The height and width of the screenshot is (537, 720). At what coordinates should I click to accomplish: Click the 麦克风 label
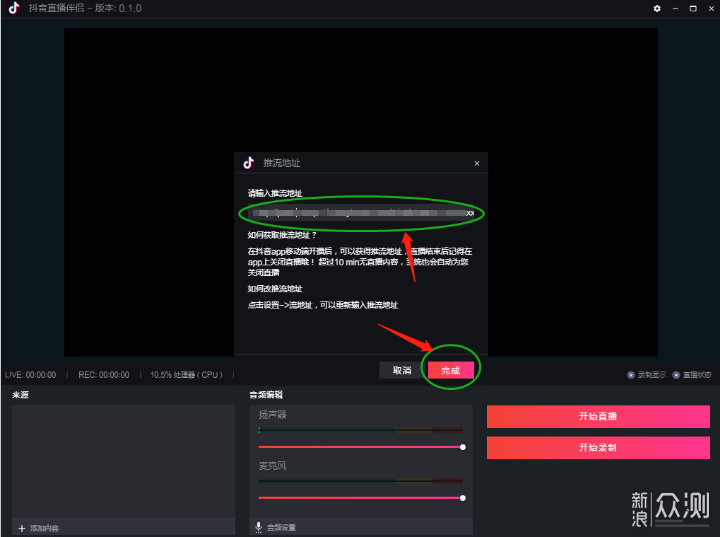click(272, 466)
